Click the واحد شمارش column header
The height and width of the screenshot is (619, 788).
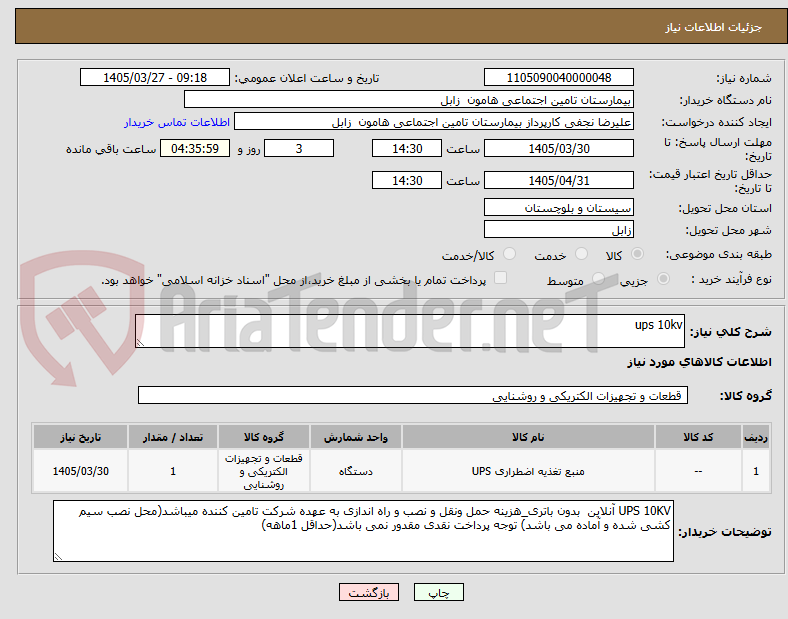coord(356,437)
